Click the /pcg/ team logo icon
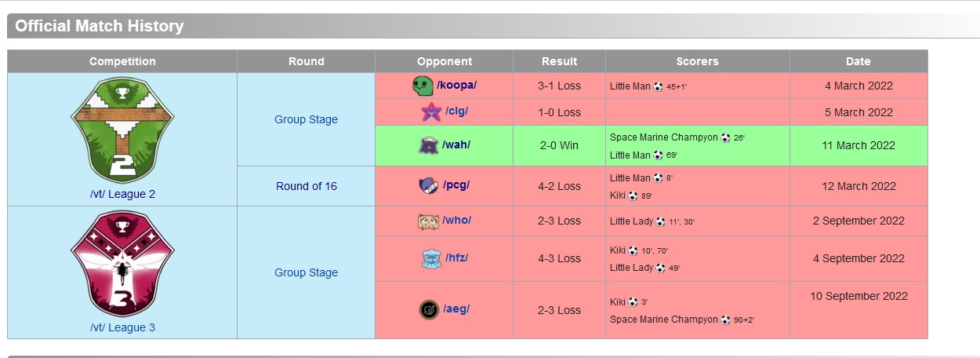The width and height of the screenshot is (980, 358). click(x=429, y=186)
